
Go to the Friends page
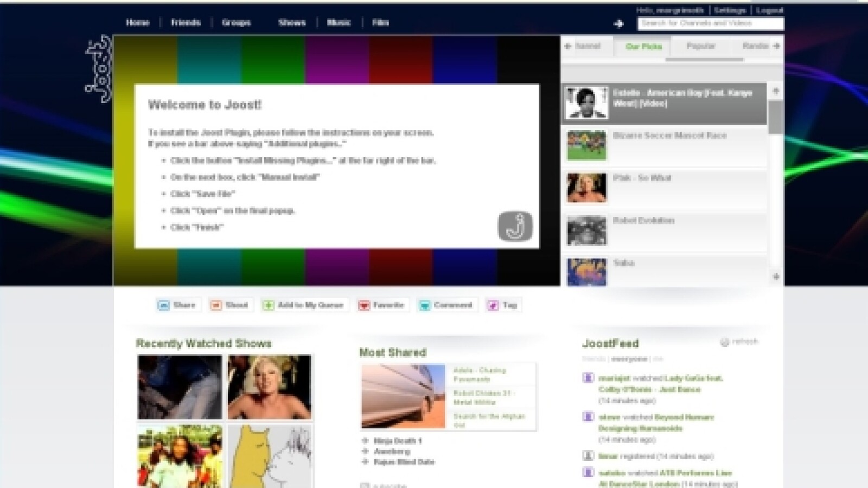coord(186,23)
